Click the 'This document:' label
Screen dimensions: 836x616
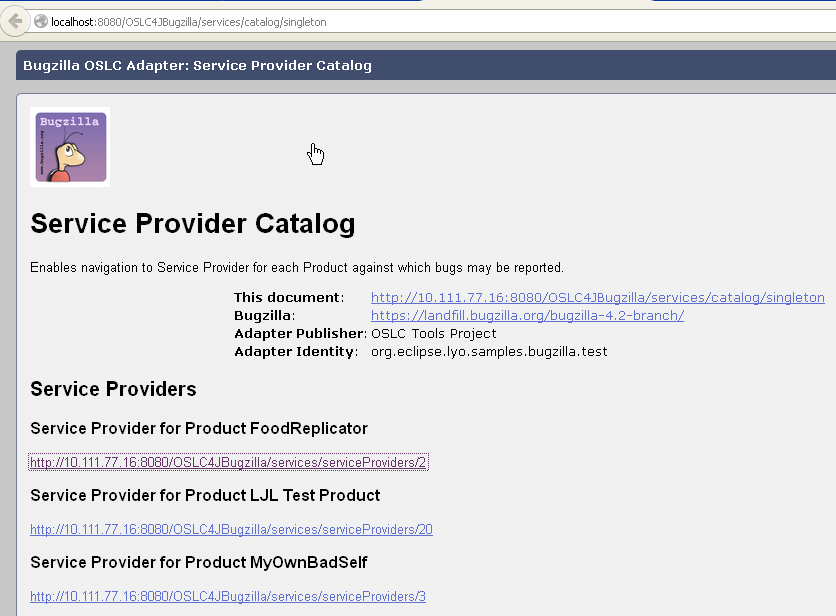[289, 298]
